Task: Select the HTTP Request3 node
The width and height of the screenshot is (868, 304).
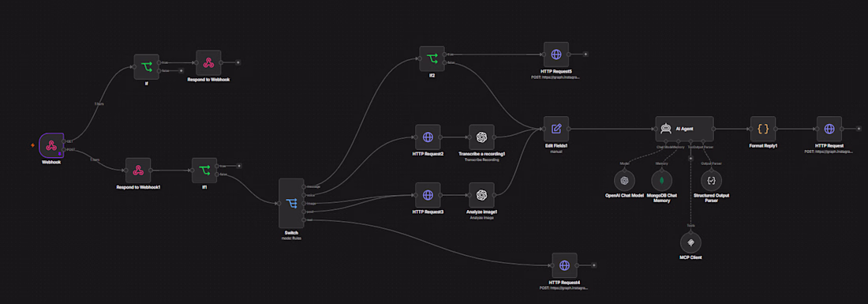Action: pyautogui.click(x=428, y=195)
